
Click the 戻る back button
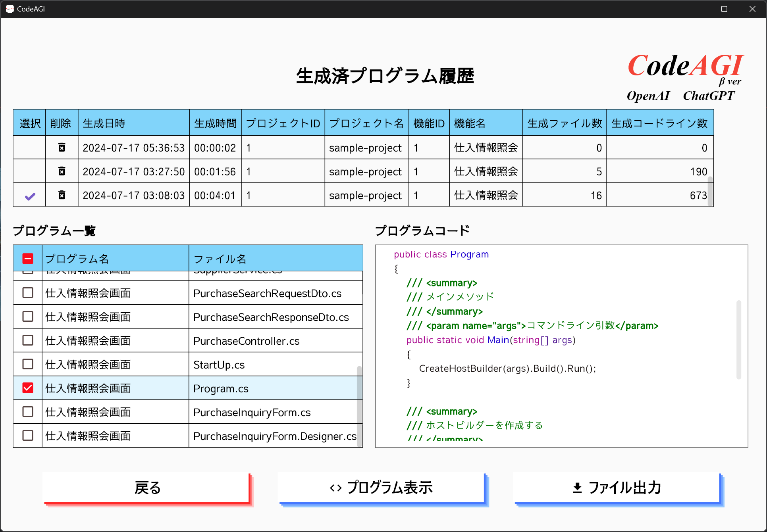click(x=147, y=488)
